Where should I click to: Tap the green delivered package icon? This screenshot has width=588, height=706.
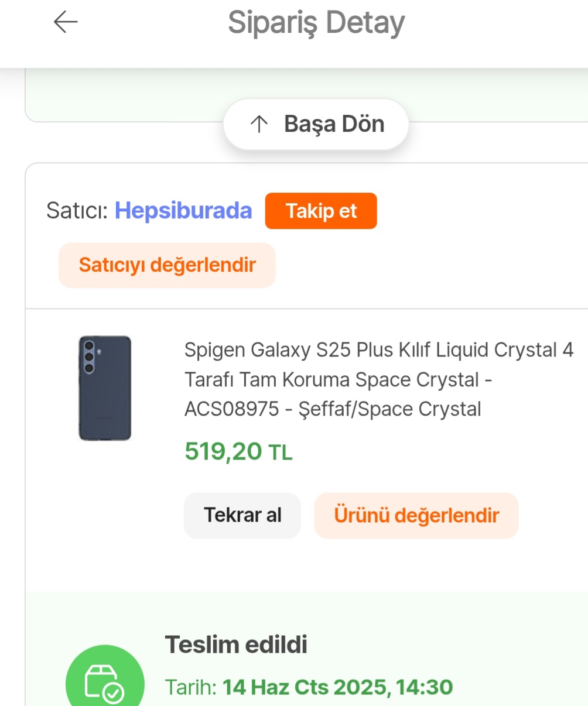[x=105, y=679]
